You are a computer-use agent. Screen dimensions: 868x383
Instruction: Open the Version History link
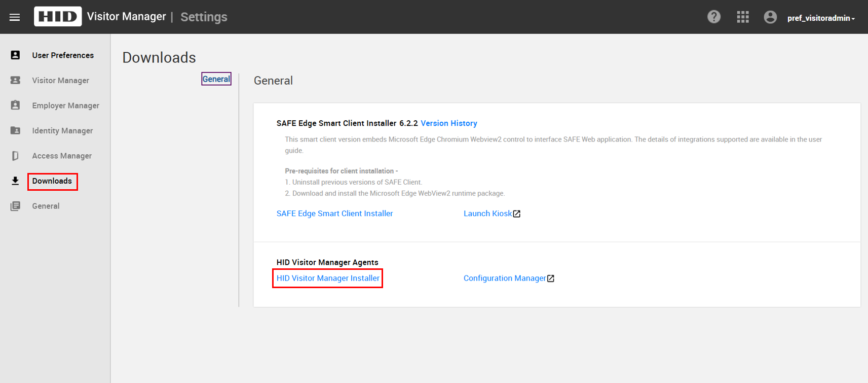coord(448,123)
